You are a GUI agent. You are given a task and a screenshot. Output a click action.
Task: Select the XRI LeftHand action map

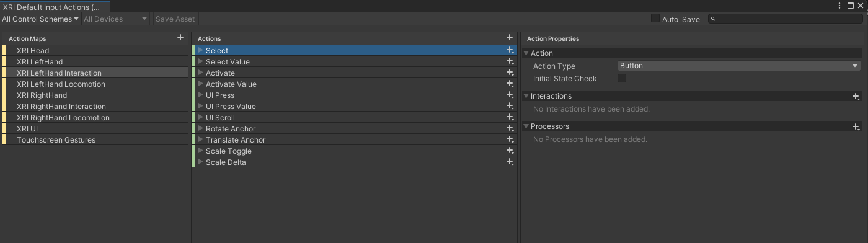pyautogui.click(x=95, y=61)
